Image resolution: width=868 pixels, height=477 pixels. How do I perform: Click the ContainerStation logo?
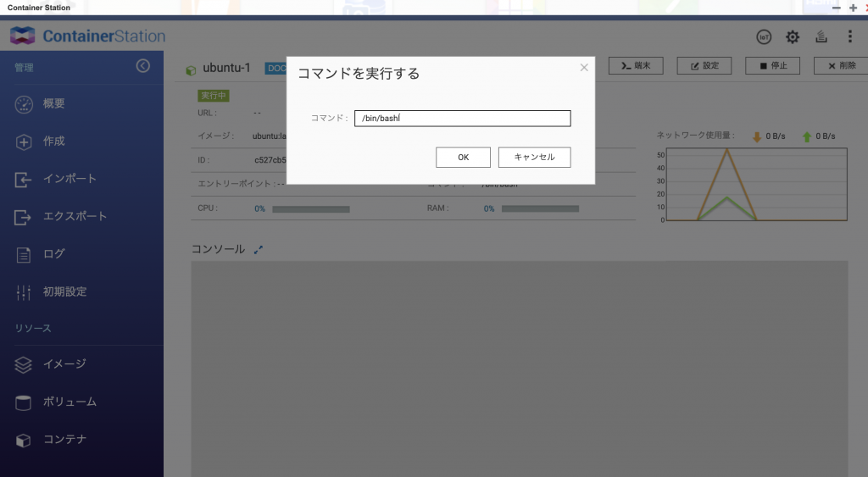click(x=87, y=36)
